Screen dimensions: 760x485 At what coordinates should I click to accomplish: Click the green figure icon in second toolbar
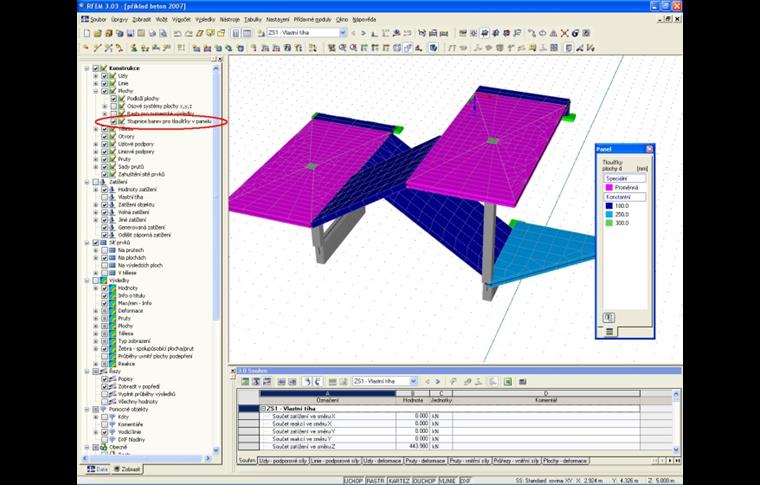coord(133,47)
